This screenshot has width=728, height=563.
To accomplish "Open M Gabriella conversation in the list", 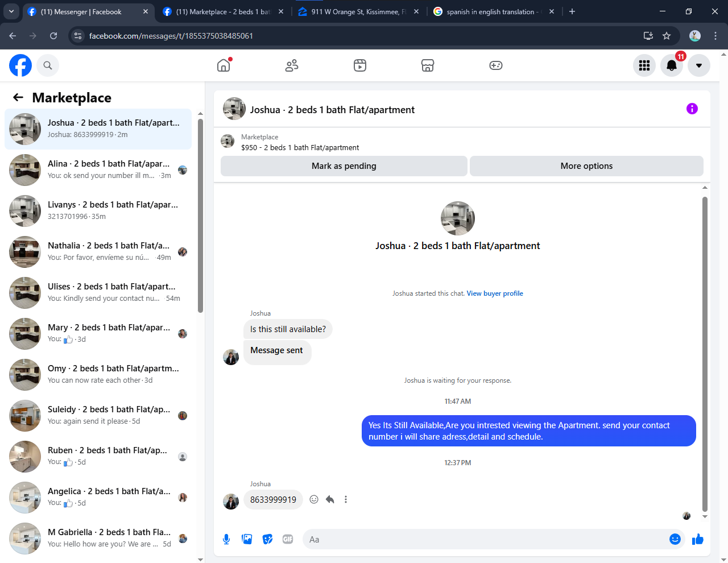I will tap(98, 539).
